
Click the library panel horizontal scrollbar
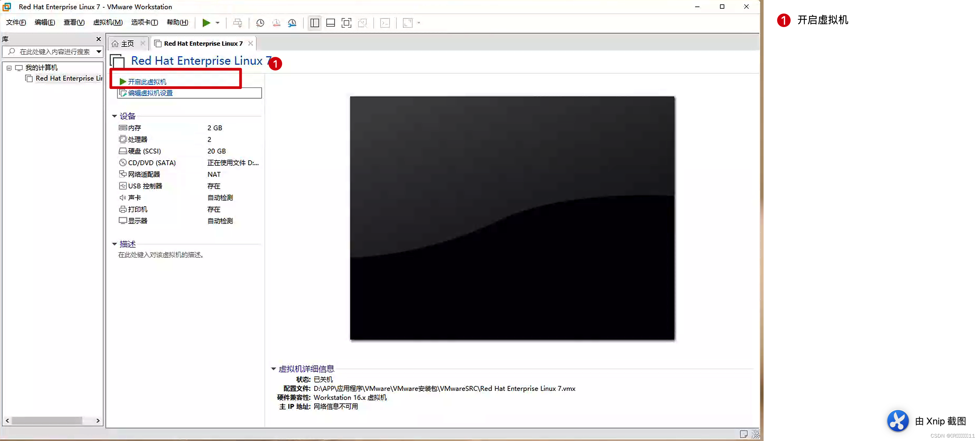point(47,420)
